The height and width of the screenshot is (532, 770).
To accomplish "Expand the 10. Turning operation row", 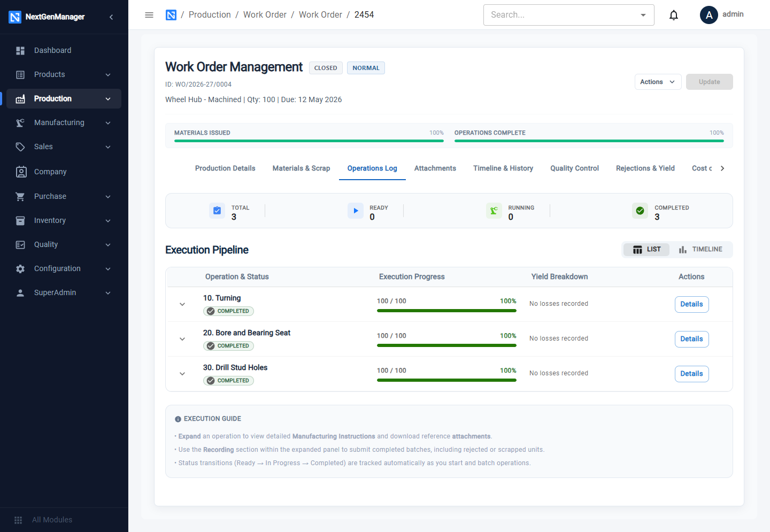I will tap(182, 304).
